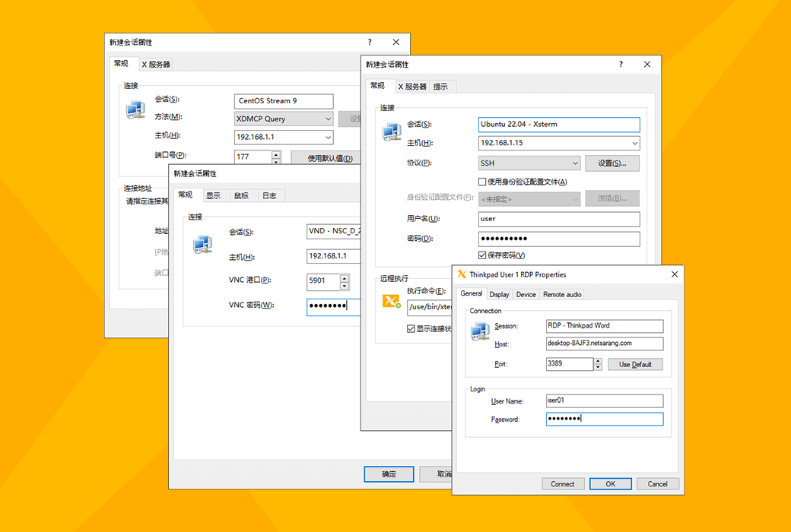The width and height of the screenshot is (791, 532).
Task: Click Use Default button in RDP Properties
Action: tap(635, 364)
